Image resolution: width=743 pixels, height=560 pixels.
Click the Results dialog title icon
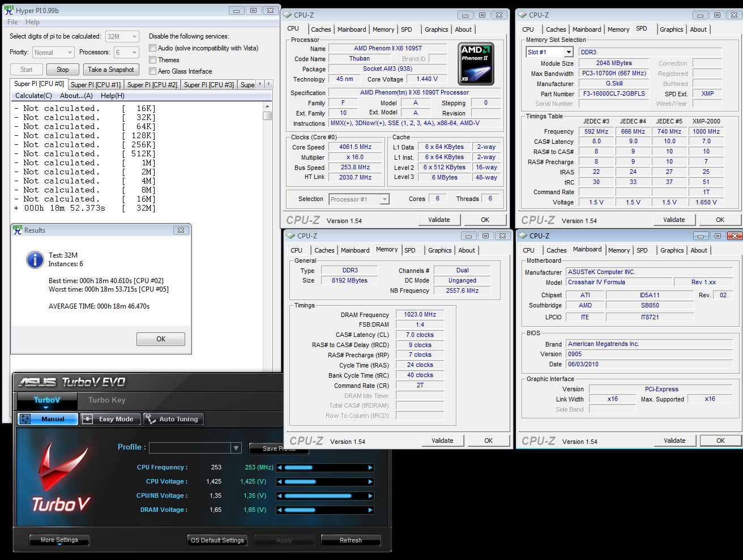tap(17, 230)
